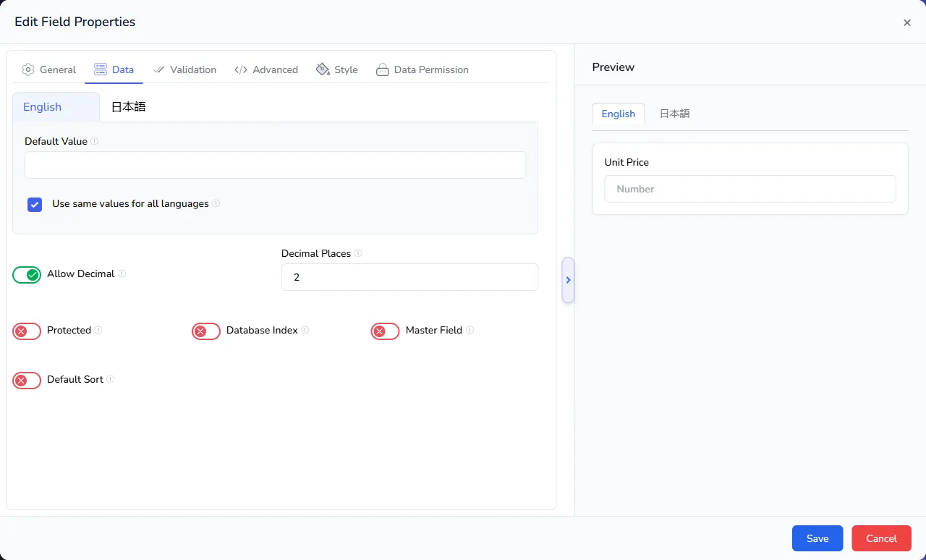Switch on the Default Sort toggle
The width and height of the screenshot is (926, 560).
[x=27, y=380]
